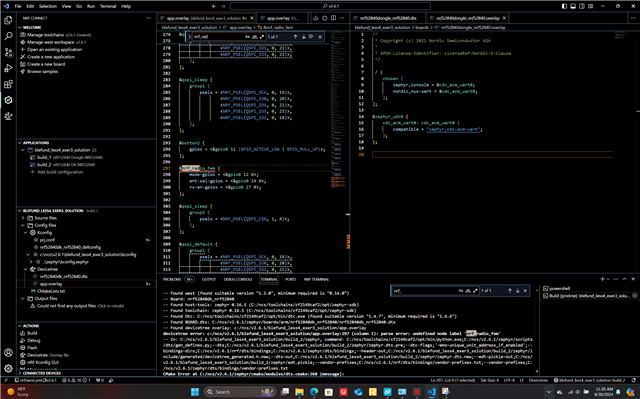Screen dimensions: 640x399
Task: Toggle Use Regular Expression in editor find widget
Action: click(262, 37)
